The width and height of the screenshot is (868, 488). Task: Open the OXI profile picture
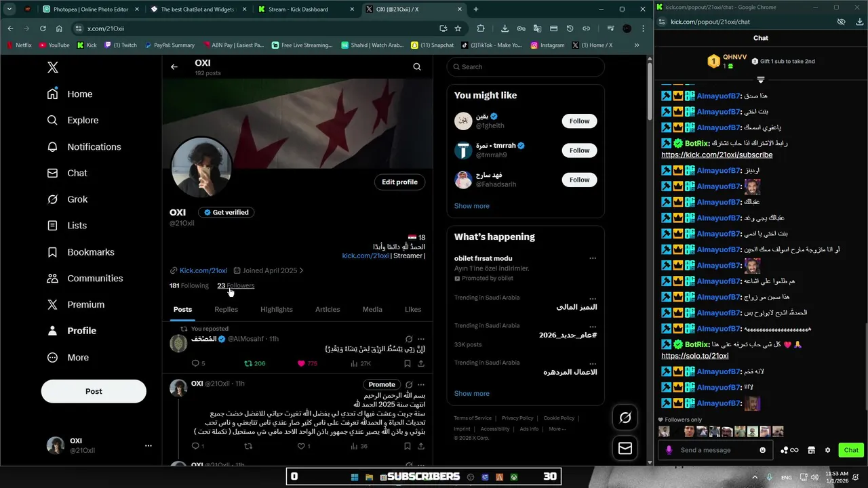click(201, 168)
